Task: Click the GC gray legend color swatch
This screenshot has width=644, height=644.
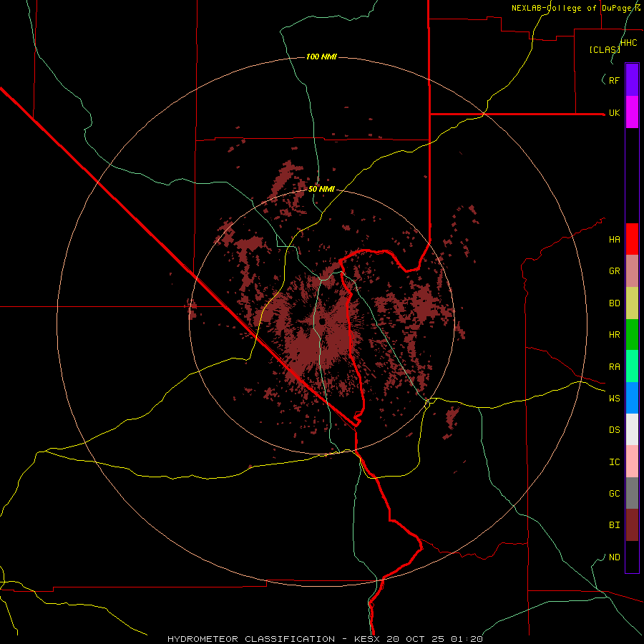Action: coord(632,493)
